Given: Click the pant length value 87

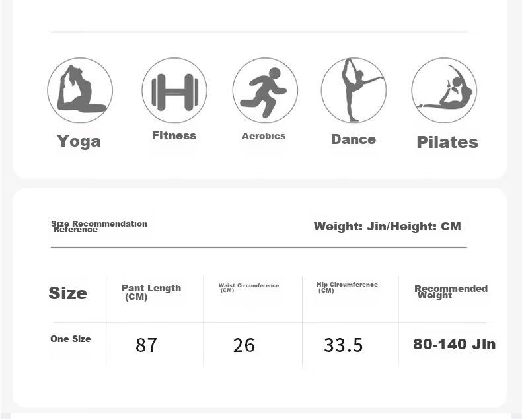Looking at the screenshot, I should pyautogui.click(x=146, y=345).
